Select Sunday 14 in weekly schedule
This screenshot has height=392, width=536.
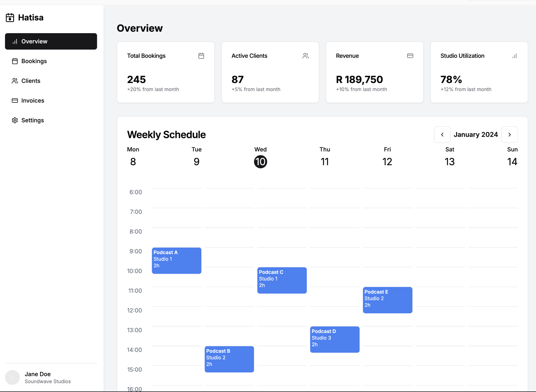tap(512, 158)
